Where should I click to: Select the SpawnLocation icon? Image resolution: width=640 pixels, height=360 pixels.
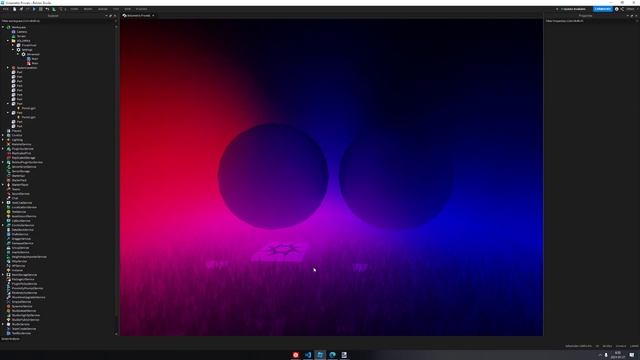click(x=13, y=68)
